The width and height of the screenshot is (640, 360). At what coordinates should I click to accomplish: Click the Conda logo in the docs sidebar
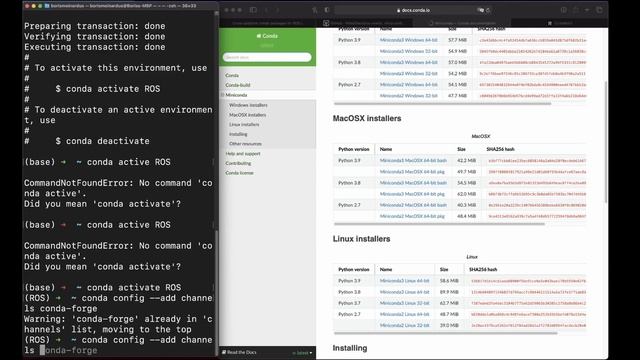point(267,36)
